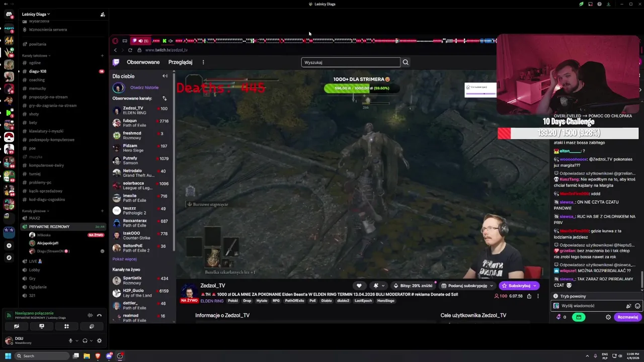Open activities launcher in voice panel
Screen dimensions: 644x362
(66, 326)
